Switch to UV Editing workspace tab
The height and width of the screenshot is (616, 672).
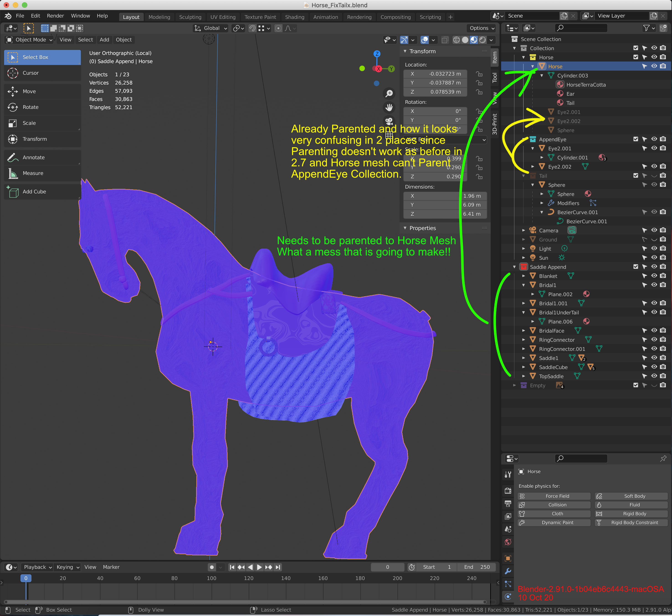pyautogui.click(x=223, y=17)
